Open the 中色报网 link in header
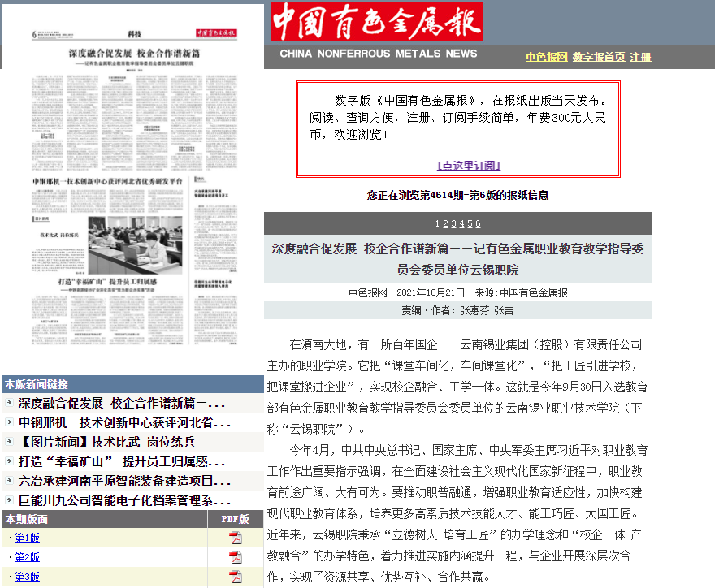This screenshot has height=588, width=715. [546, 57]
